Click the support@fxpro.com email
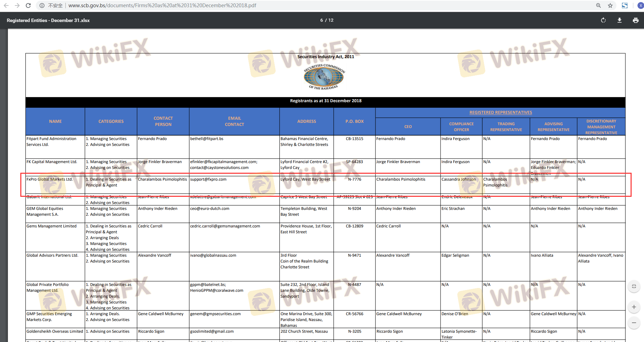 208,179
